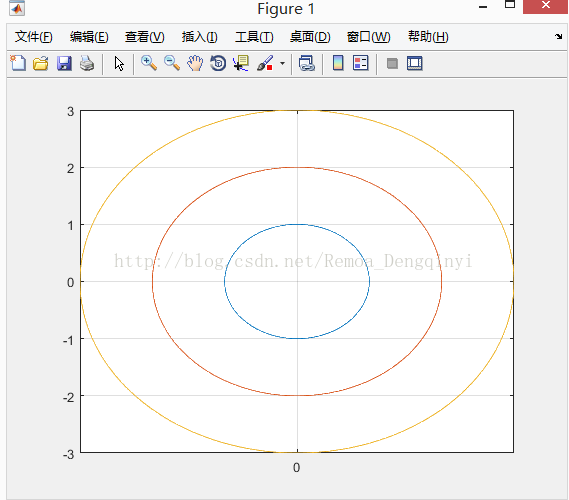Screen dimensions: 569x500
Task: Click the New Figure icon
Action: (18, 63)
